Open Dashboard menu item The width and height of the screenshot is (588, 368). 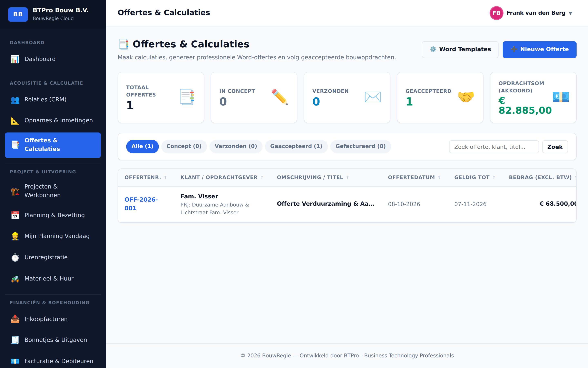click(53, 59)
